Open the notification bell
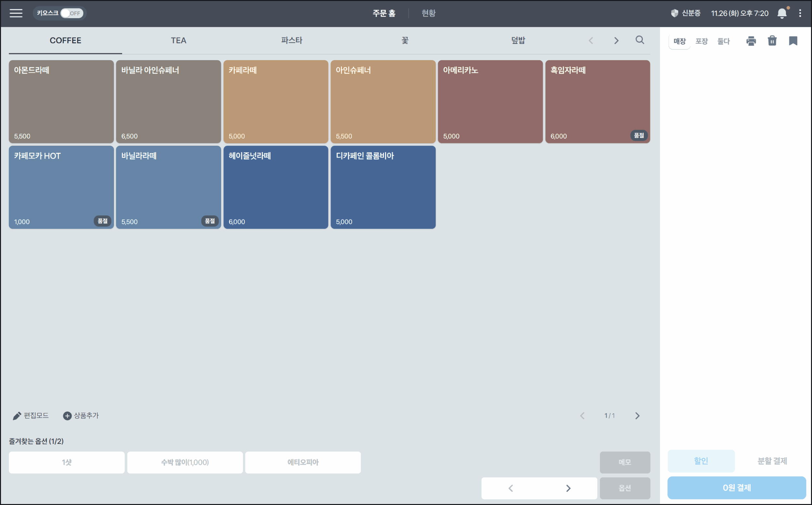Viewport: 812px width, 505px height. [781, 13]
